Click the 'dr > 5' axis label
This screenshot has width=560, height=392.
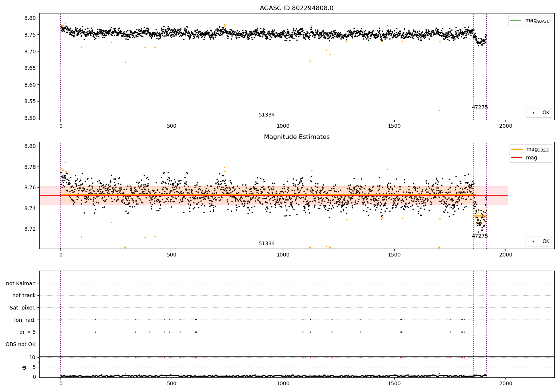click(x=28, y=332)
